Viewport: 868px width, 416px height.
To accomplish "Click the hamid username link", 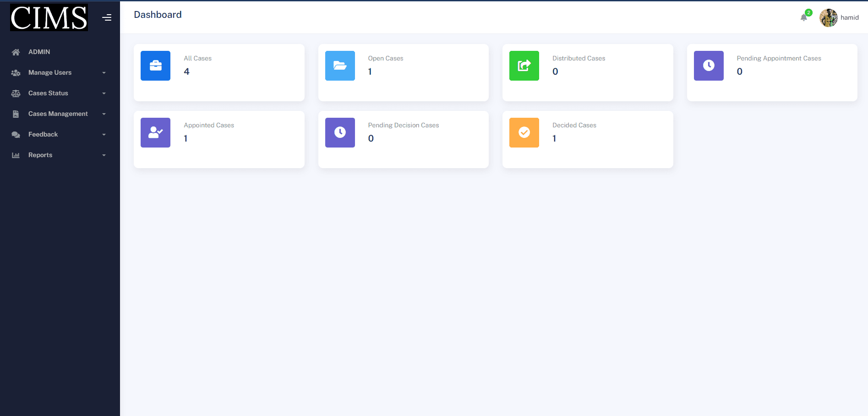I will pyautogui.click(x=849, y=17).
